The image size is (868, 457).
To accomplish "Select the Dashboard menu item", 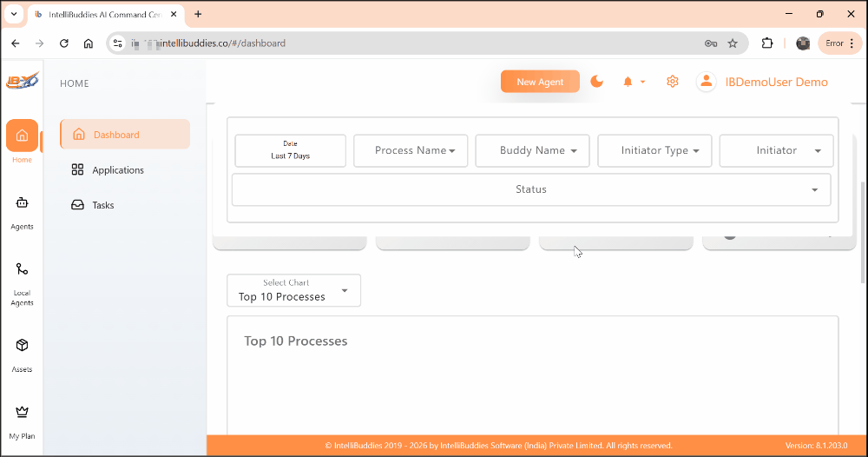I will 125,135.
